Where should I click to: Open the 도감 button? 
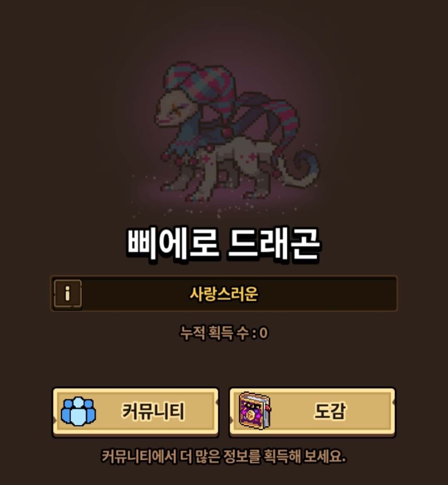click(312, 412)
